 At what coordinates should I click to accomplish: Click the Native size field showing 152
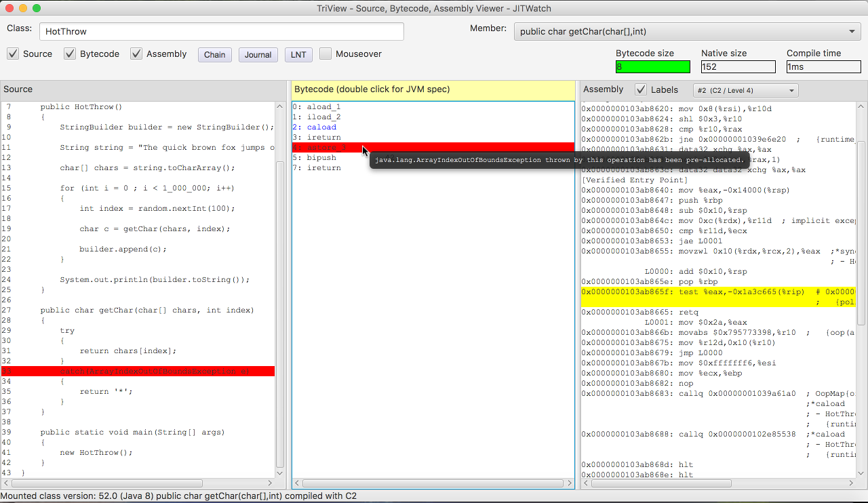738,66
